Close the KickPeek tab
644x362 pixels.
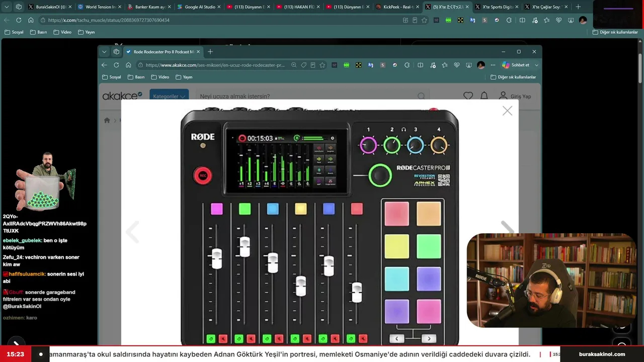point(418,7)
